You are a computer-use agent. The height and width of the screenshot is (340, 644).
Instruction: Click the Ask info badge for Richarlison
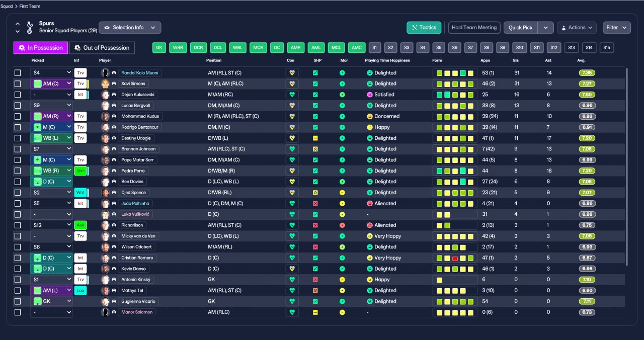tap(80, 225)
